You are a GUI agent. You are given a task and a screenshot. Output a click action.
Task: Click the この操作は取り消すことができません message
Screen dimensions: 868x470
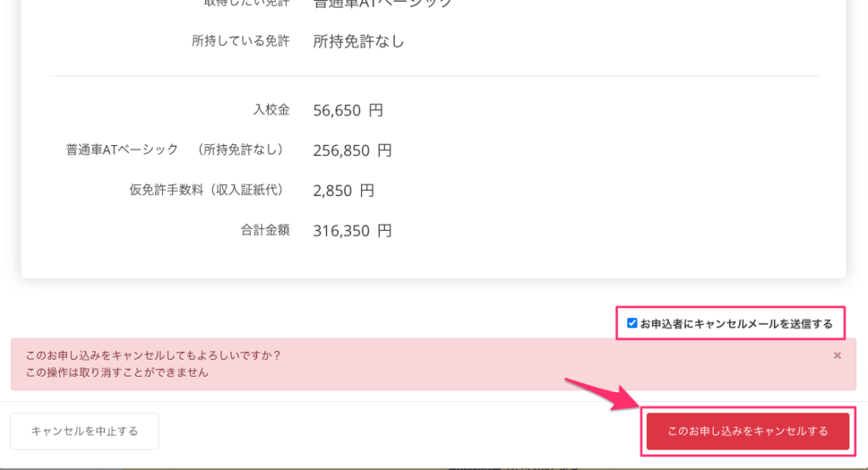click(x=117, y=372)
